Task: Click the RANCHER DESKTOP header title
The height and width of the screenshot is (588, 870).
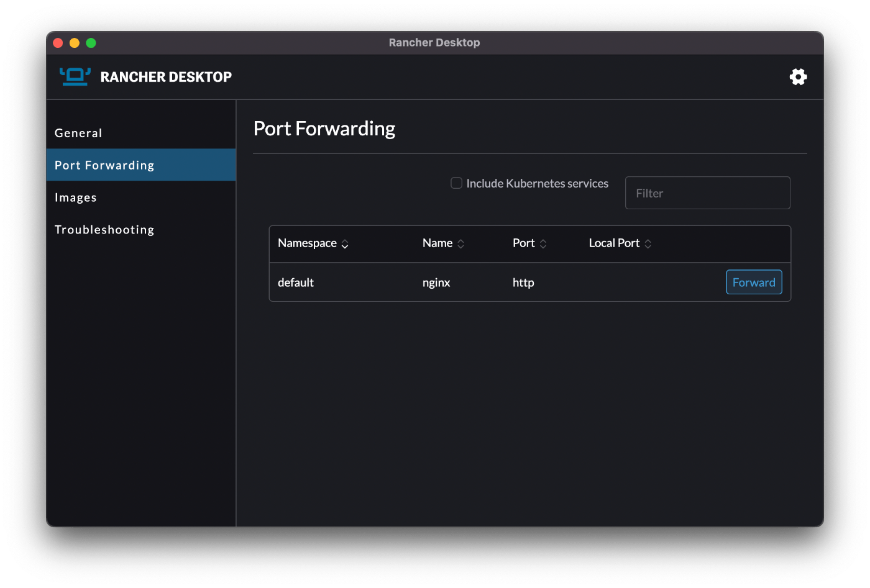Action: pos(166,77)
